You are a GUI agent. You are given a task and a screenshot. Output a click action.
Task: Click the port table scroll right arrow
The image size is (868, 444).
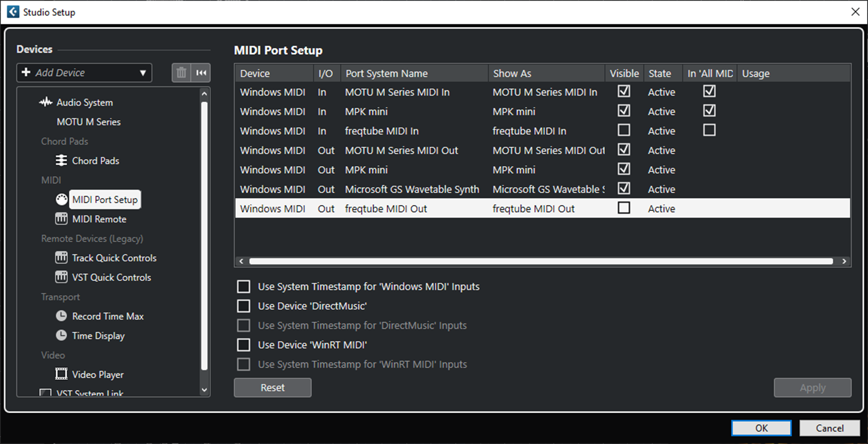tap(844, 261)
